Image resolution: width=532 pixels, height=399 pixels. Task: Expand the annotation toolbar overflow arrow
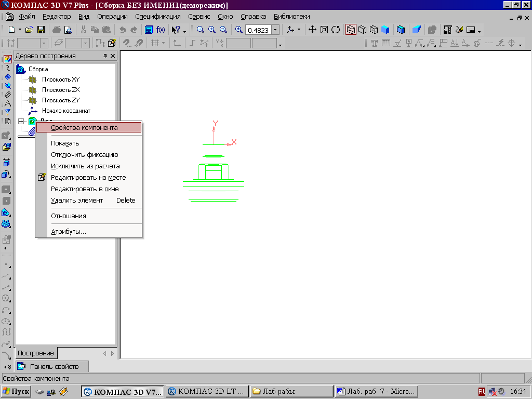click(x=521, y=45)
